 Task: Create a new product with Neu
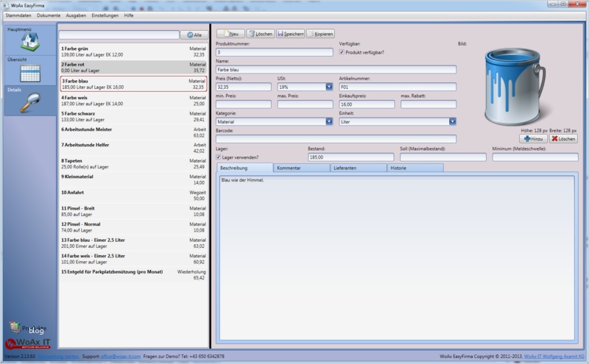point(230,34)
